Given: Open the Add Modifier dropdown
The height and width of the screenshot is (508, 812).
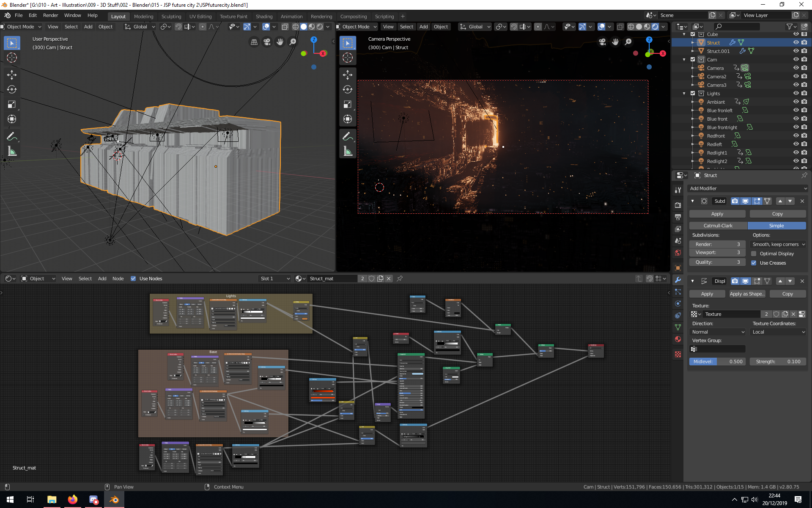Looking at the screenshot, I should tap(748, 188).
